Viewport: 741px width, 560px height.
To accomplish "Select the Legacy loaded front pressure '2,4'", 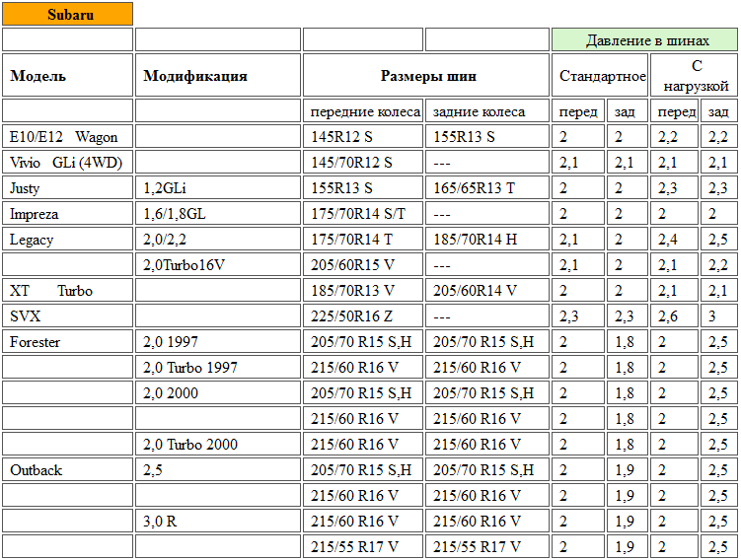I will 674,240.
